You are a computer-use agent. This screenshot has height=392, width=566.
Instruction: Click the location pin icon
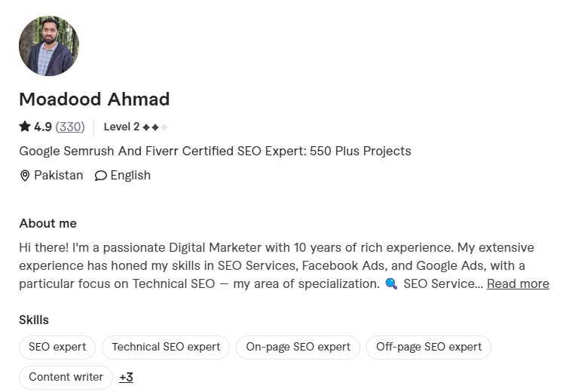coord(25,176)
